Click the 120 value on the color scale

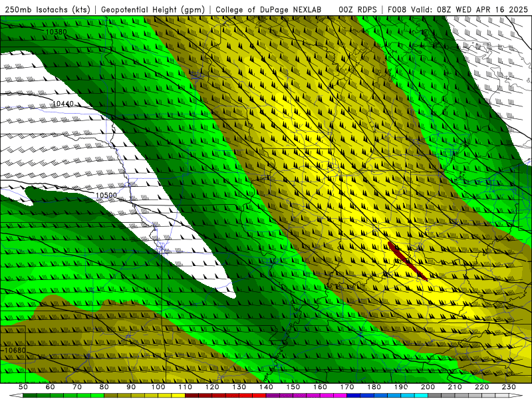212,387
